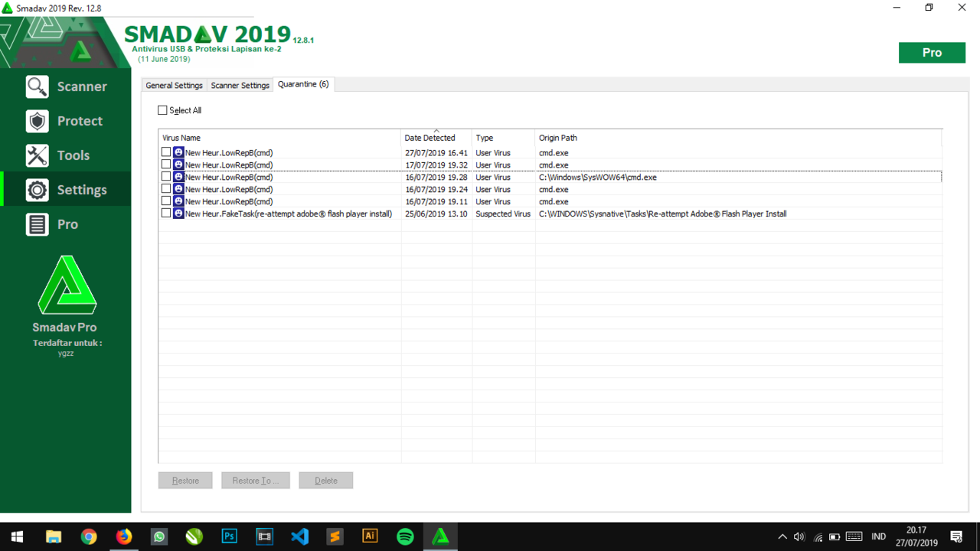Check the 16/07/2019 19.24 quarantine entry

(166, 189)
